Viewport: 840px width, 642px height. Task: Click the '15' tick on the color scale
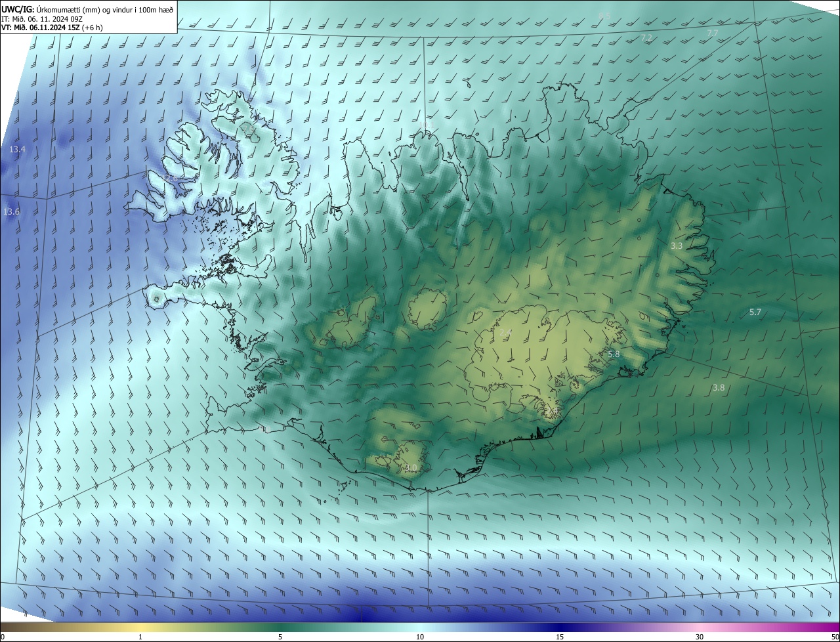[560, 637]
